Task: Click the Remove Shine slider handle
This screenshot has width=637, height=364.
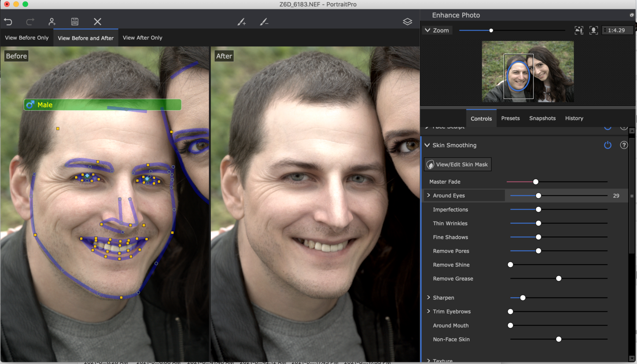Action: pos(510,265)
